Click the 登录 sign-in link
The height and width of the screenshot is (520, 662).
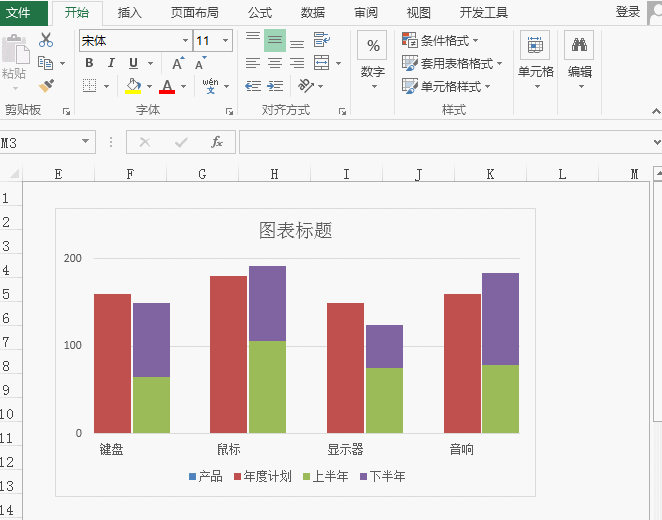(x=628, y=12)
